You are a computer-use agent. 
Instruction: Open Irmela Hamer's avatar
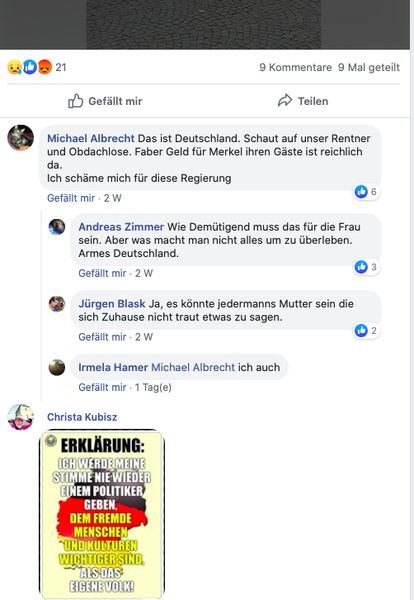pos(57,367)
